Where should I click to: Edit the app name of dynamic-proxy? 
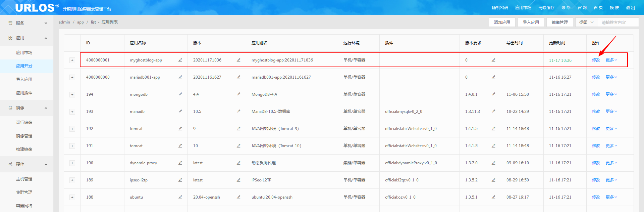(180, 163)
